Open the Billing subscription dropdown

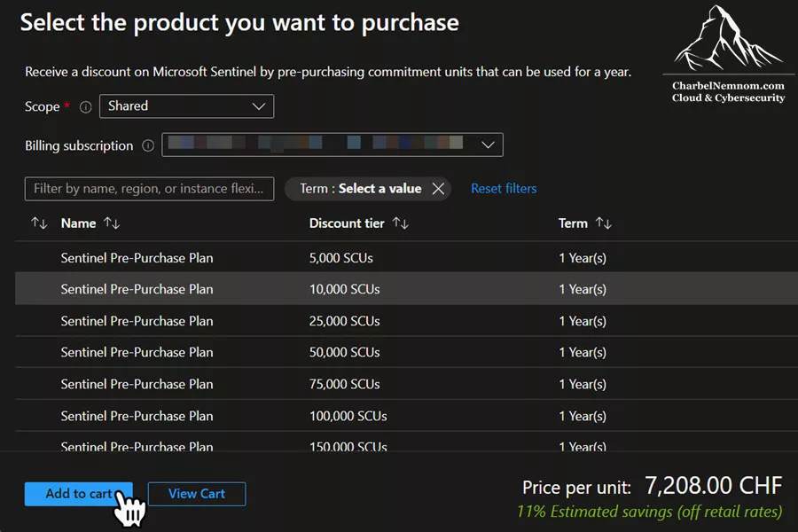click(x=332, y=145)
